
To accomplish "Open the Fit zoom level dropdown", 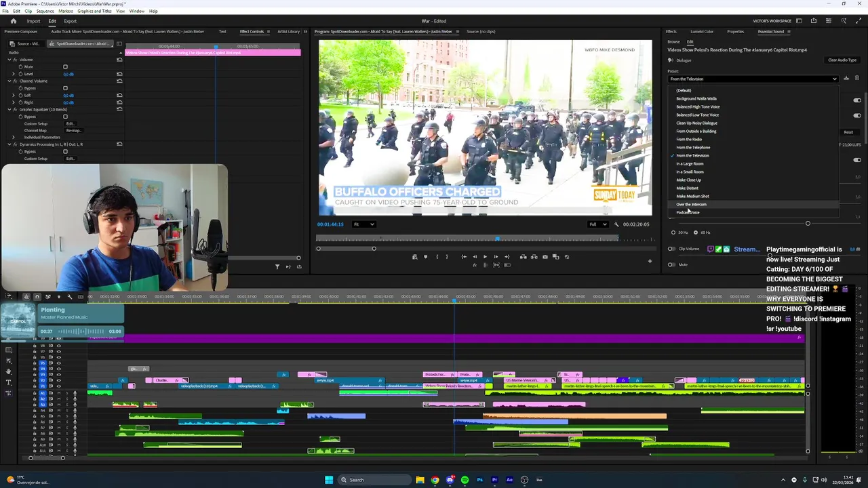I will (x=363, y=224).
